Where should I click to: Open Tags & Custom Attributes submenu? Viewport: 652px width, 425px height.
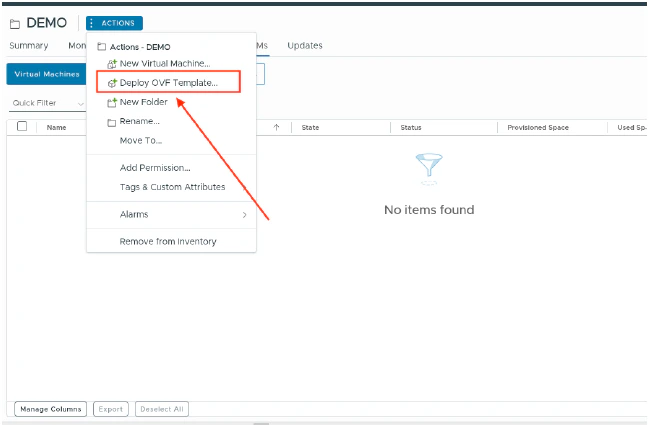coord(171,187)
